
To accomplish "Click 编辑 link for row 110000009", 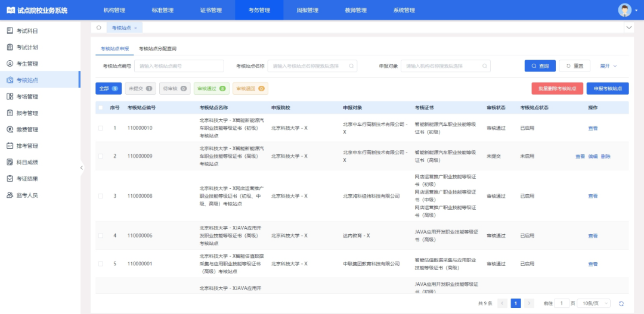I will click(x=593, y=157).
